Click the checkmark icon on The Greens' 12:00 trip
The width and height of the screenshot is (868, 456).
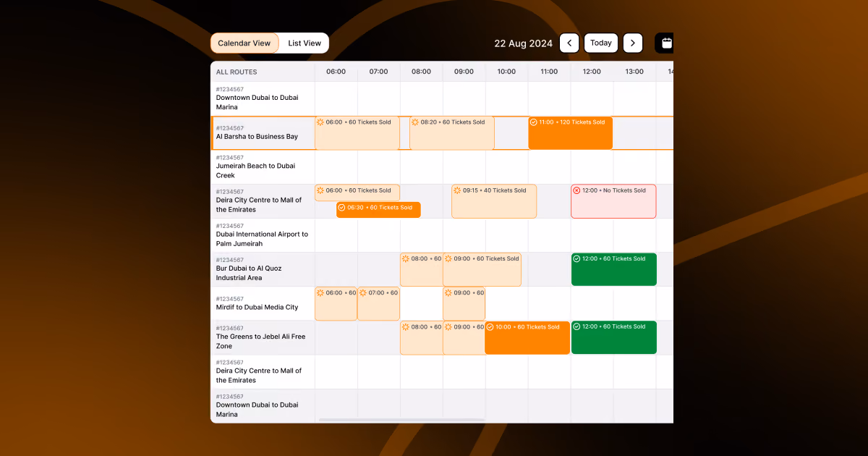[576, 327]
